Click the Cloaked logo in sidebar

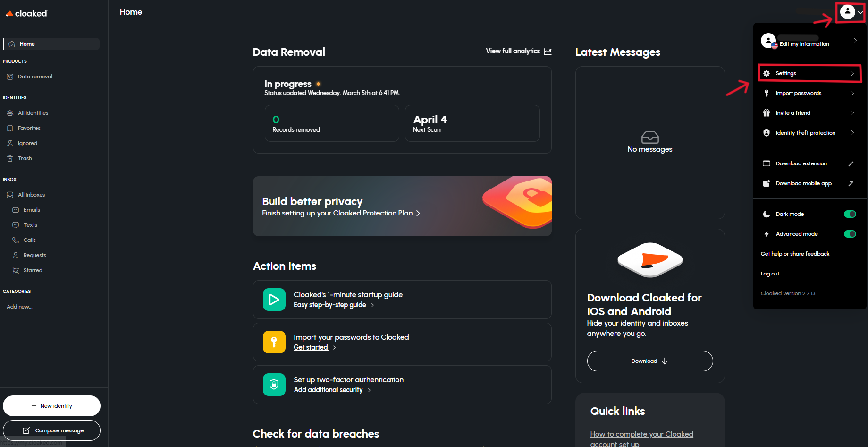pos(26,13)
